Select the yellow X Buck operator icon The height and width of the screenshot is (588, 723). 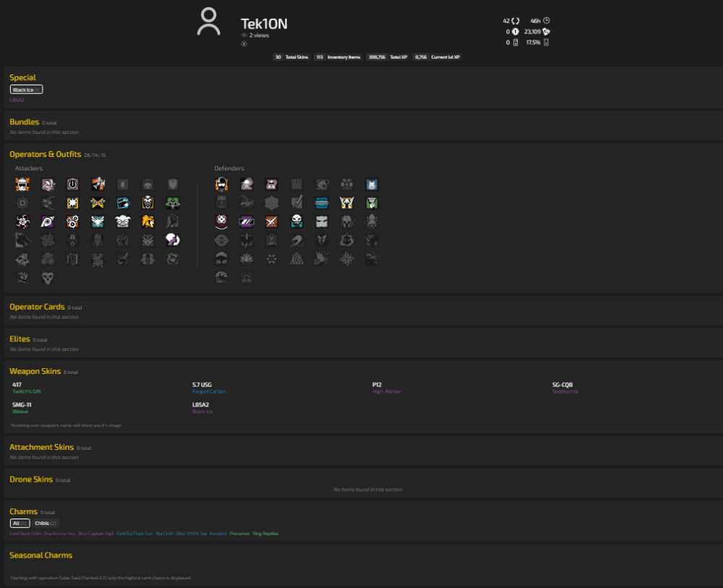coord(98,203)
